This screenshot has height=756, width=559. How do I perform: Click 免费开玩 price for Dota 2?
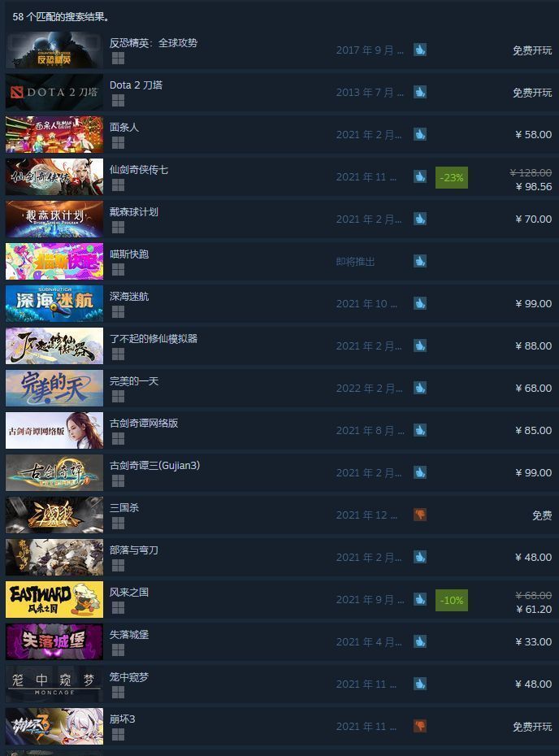pos(532,92)
